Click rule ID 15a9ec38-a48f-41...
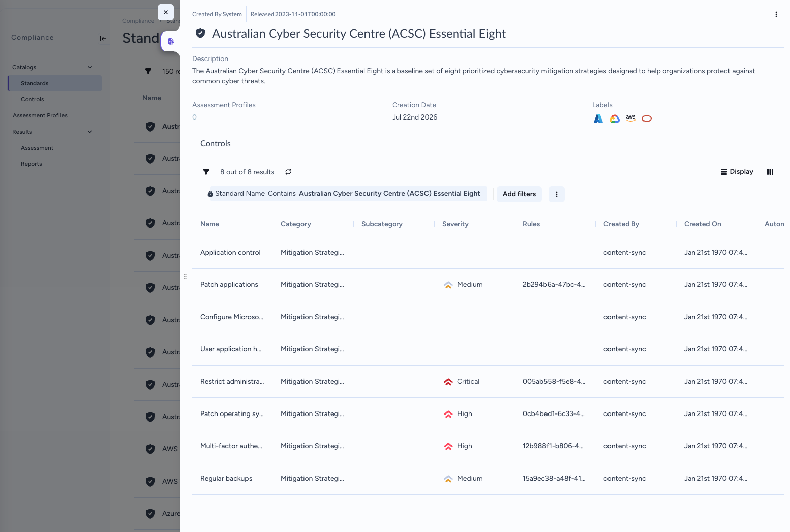The width and height of the screenshot is (790, 532). [x=554, y=479]
